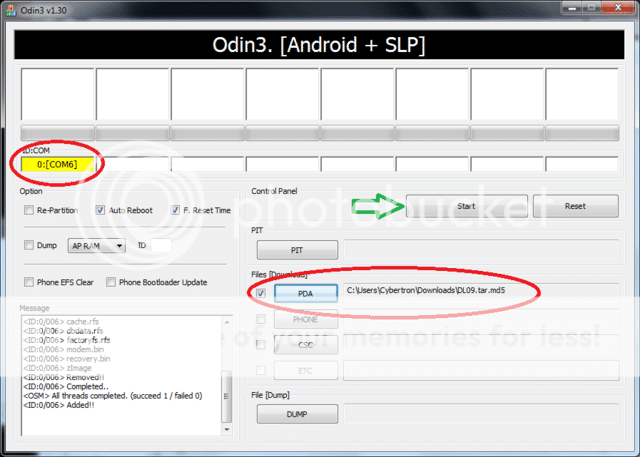
Task: Uncheck the Auto Reboot option
Action: 101,211
